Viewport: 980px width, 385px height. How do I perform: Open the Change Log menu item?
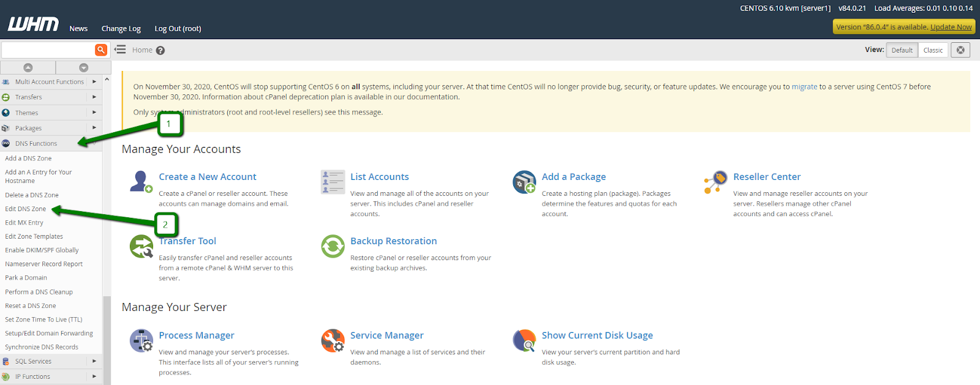tap(121, 28)
